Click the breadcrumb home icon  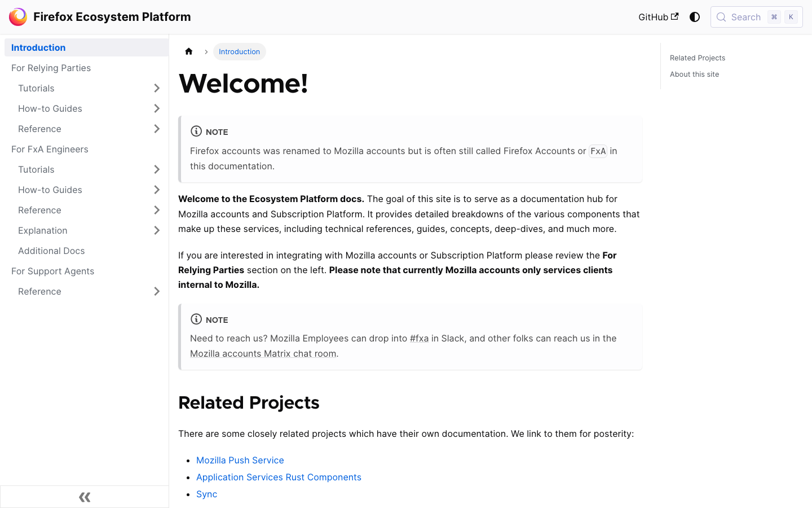coord(189,51)
